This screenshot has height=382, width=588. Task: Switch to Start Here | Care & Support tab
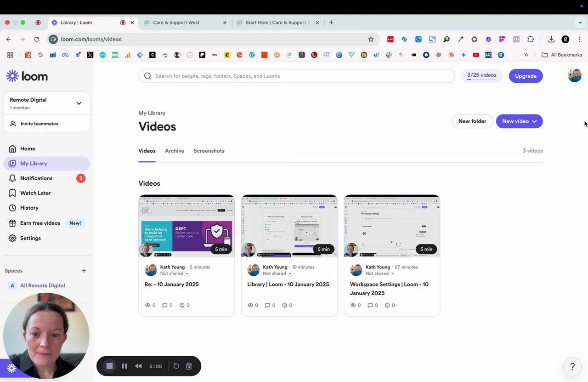click(277, 23)
